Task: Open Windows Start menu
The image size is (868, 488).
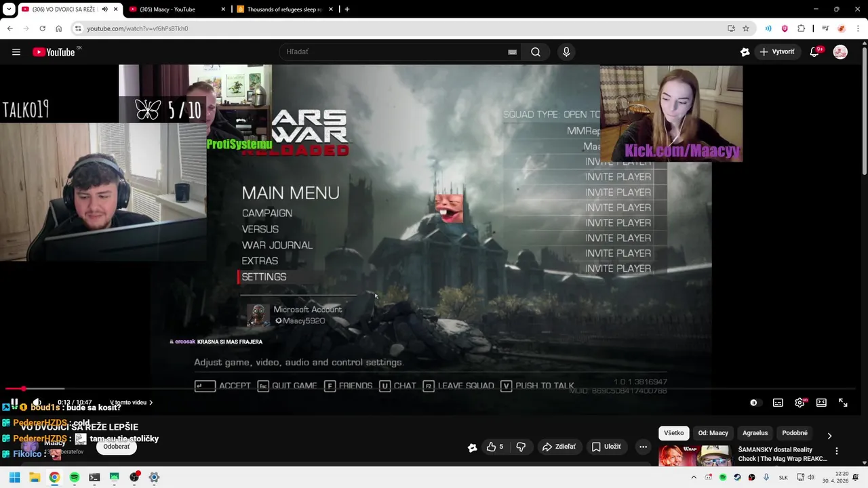Action: (x=14, y=477)
